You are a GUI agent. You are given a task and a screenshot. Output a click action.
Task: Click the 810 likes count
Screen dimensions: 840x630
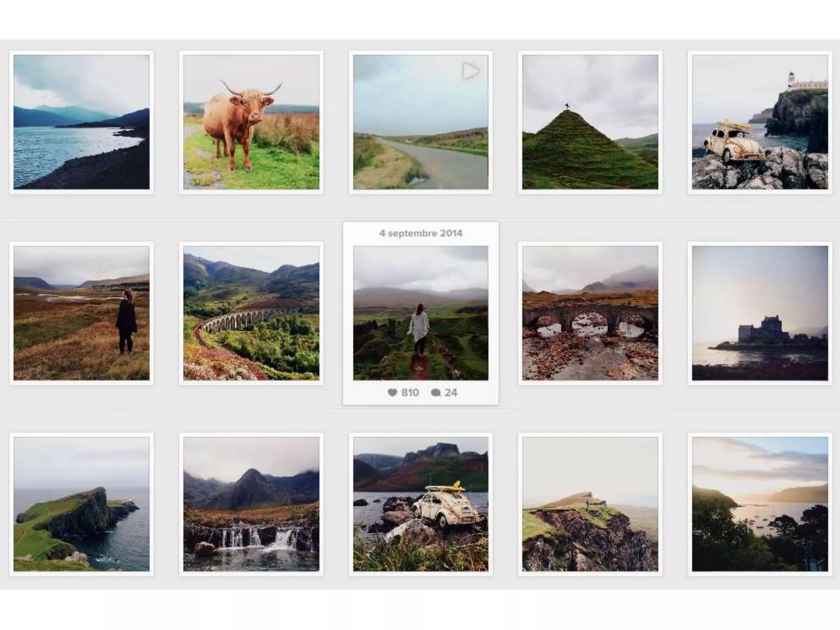pyautogui.click(x=410, y=393)
